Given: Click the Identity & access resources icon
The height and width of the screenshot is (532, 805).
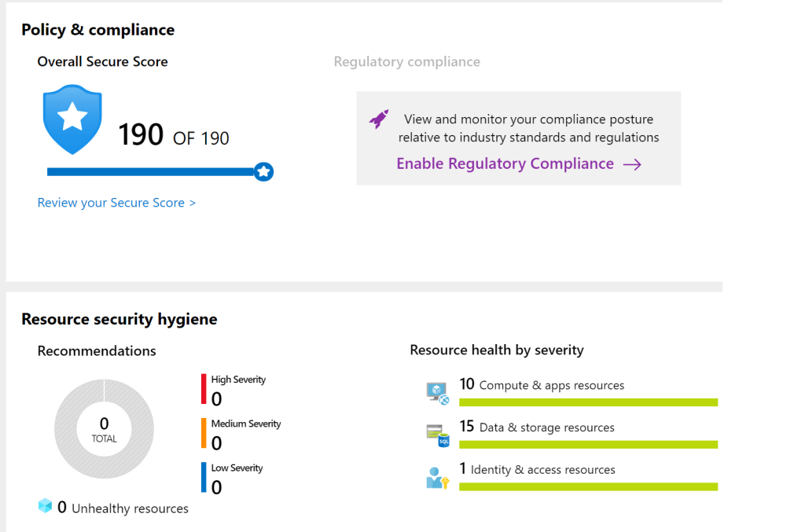Looking at the screenshot, I should pos(437,477).
